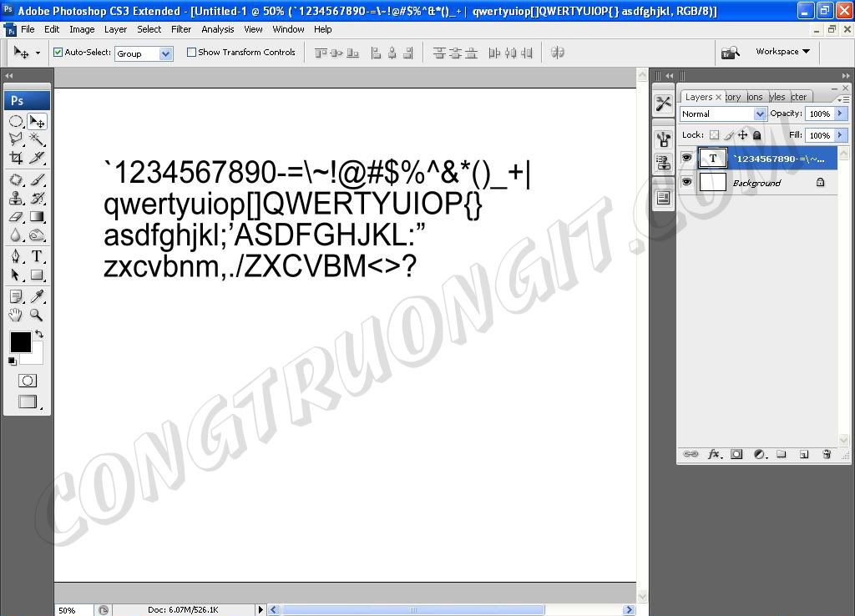Select the Crop tool
The image size is (855, 616).
click(16, 158)
